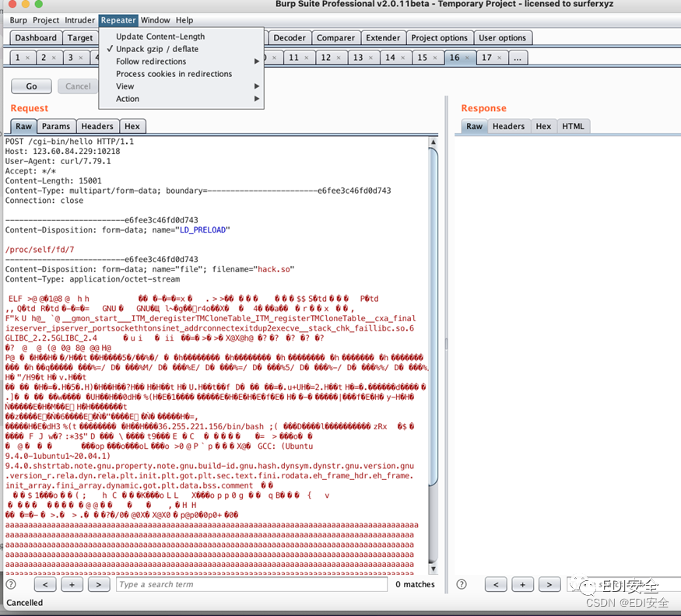Click the Host: 123.60.84.229:10218 line
This screenshot has width=681, height=616.
coord(62,151)
